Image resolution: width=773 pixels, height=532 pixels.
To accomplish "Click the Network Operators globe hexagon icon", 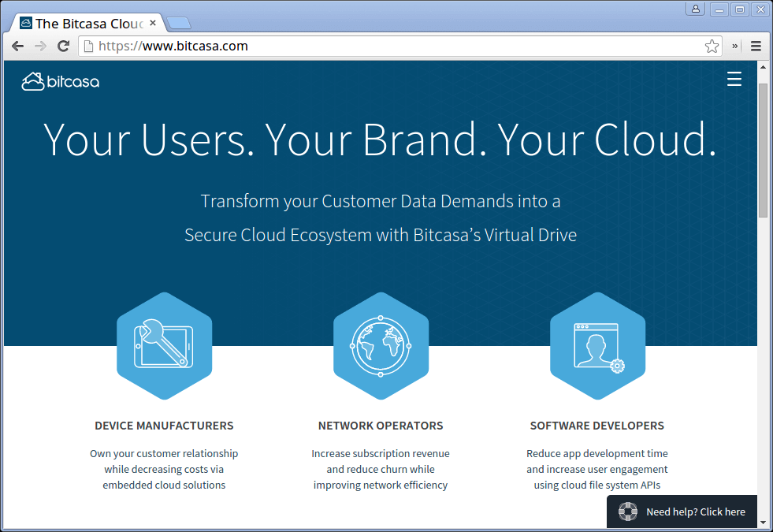I will point(381,346).
